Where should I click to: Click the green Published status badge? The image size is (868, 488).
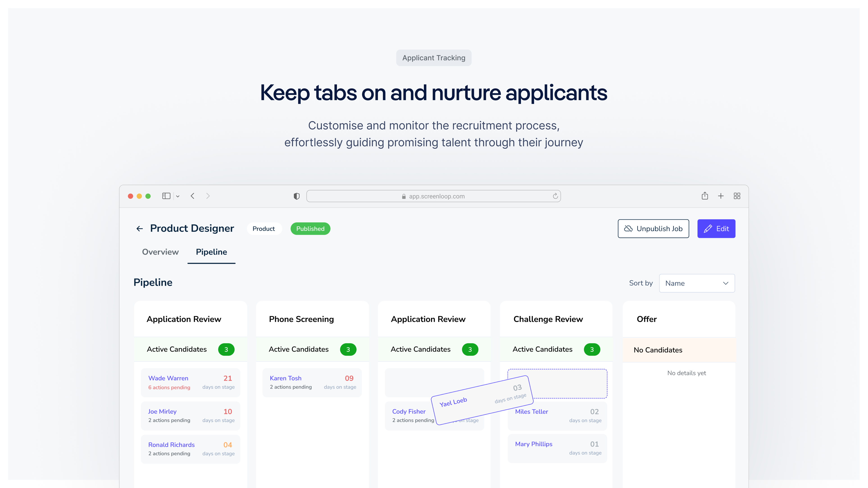pyautogui.click(x=310, y=229)
